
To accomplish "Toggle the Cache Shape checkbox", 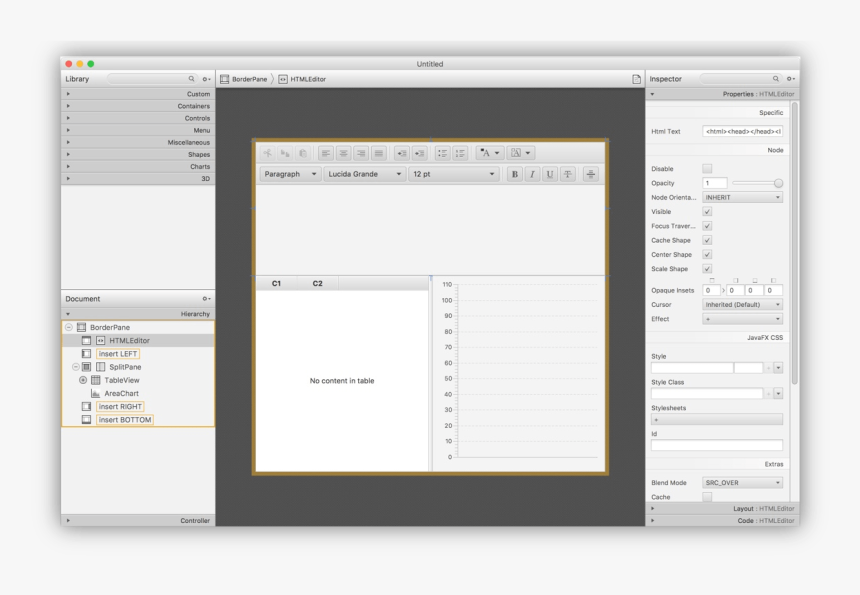I will 707,240.
